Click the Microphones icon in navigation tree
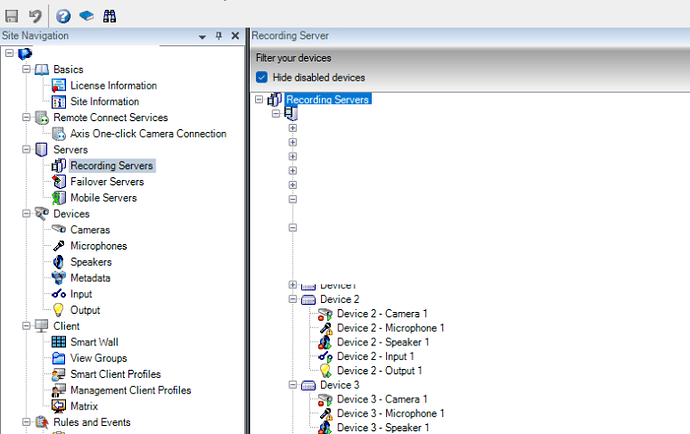 point(58,246)
